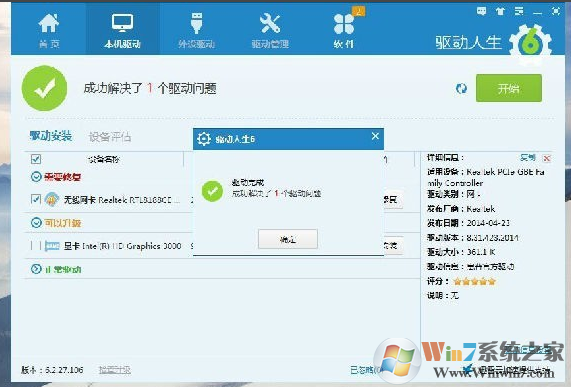Click the 复制 link in the details panel

tap(528, 157)
